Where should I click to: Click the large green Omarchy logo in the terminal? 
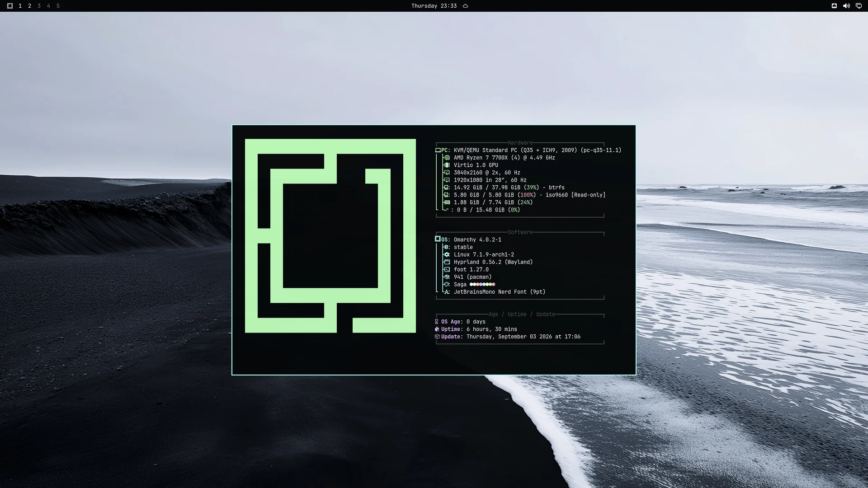[330, 236]
